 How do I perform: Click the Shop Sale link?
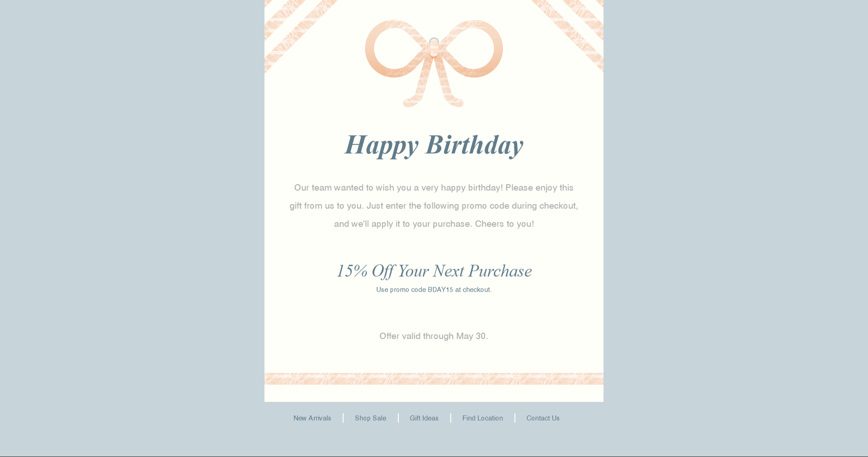370,418
